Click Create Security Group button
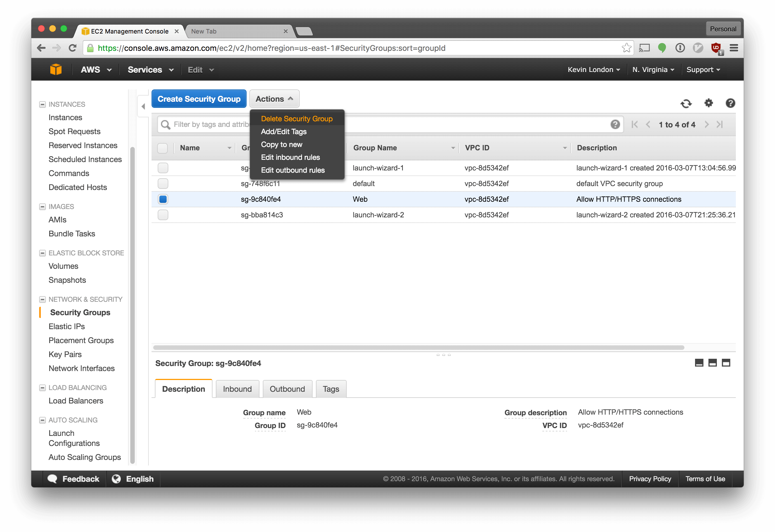The width and height of the screenshot is (775, 532). point(199,99)
